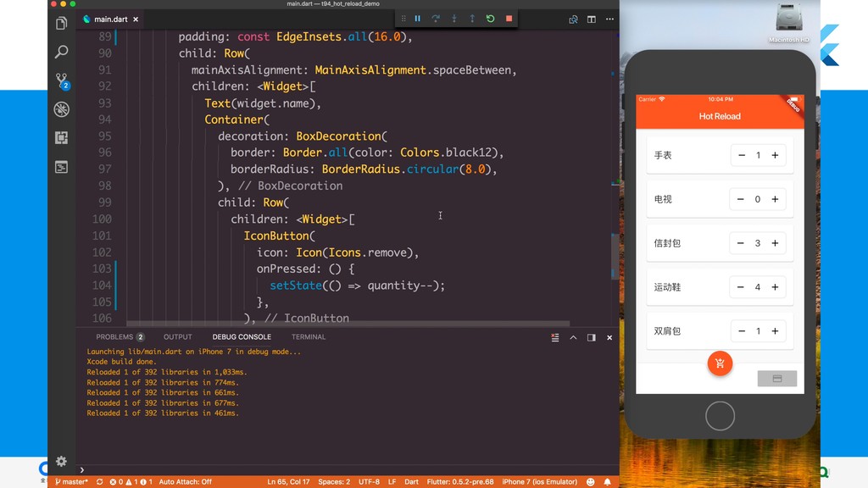Decrease quantity for 信封包 with minus
The height and width of the screenshot is (488, 868).
(742, 243)
